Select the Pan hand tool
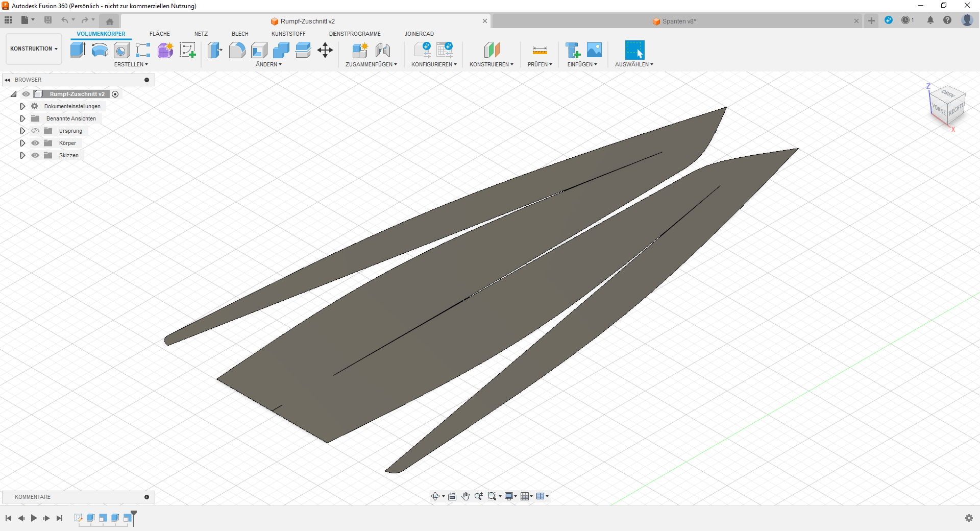Screen dimensions: 980x531 click(465, 496)
